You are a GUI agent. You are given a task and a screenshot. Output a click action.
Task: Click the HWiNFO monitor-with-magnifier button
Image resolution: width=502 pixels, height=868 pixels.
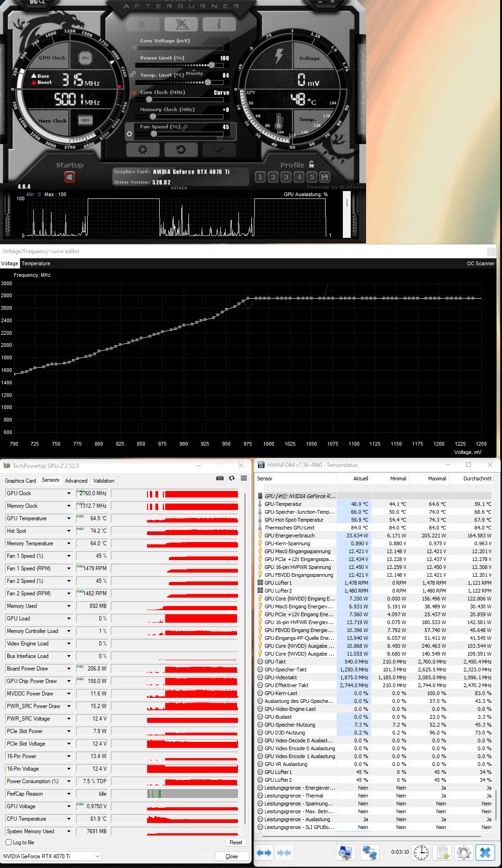(x=346, y=852)
